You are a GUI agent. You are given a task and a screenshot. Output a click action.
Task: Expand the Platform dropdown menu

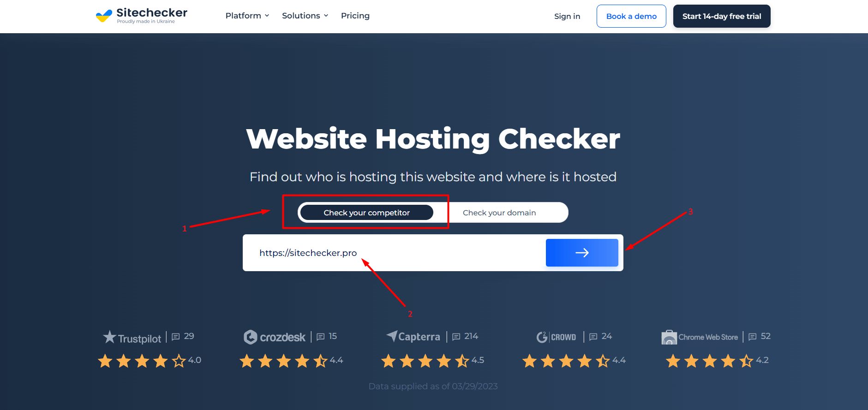tap(247, 16)
